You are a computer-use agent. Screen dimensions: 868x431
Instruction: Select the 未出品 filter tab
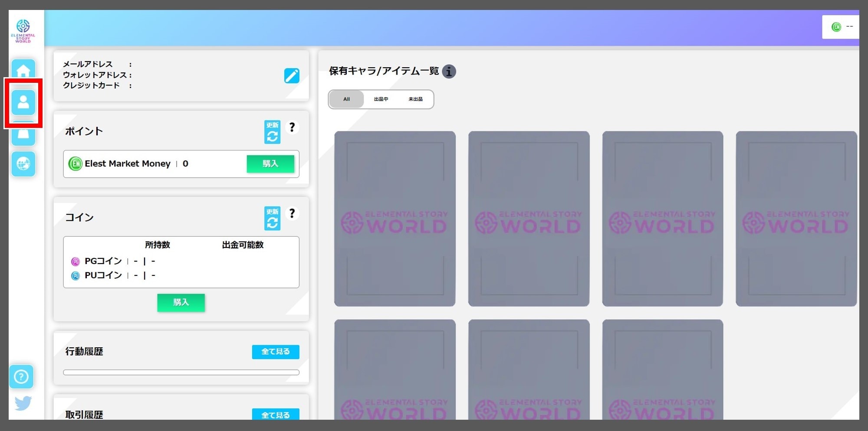pyautogui.click(x=415, y=99)
